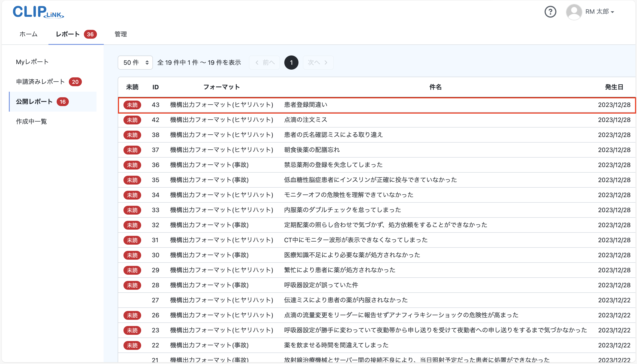Select 申請済みレポート in the sidebar
This screenshot has width=637, height=364.
coord(40,82)
